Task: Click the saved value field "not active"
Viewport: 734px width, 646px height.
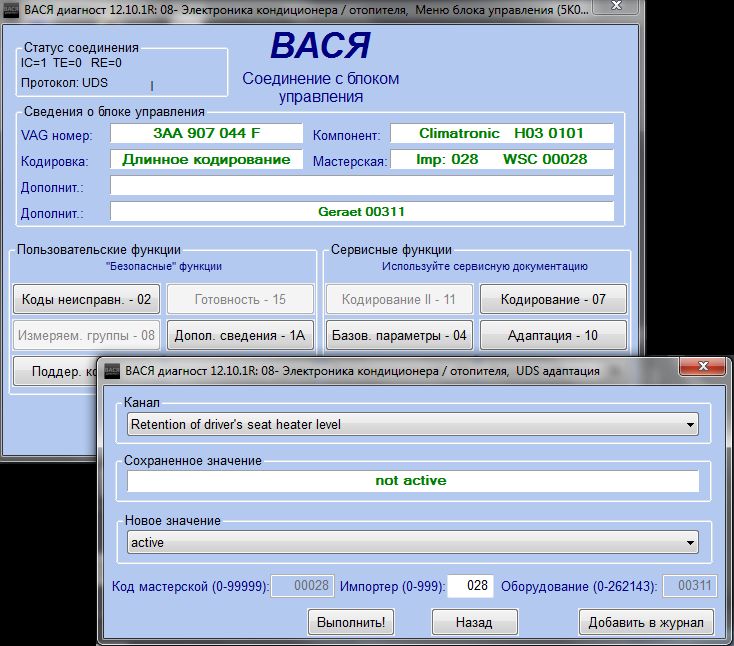Action: click(413, 481)
